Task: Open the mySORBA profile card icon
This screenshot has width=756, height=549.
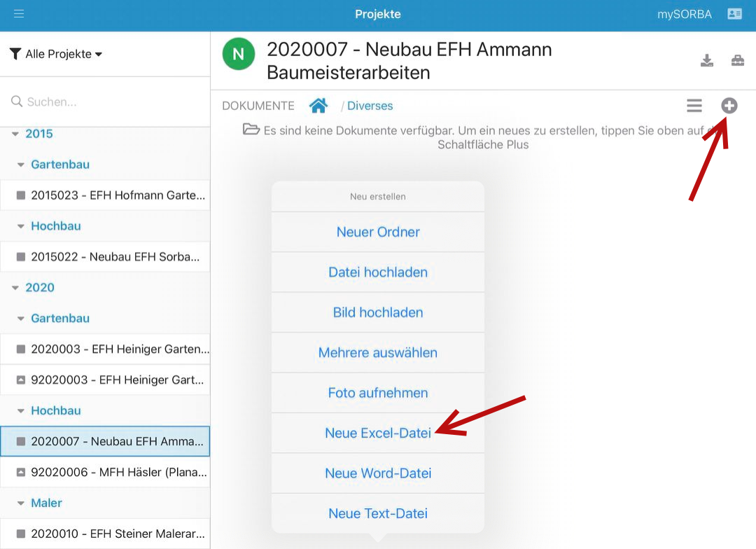Action: [734, 14]
